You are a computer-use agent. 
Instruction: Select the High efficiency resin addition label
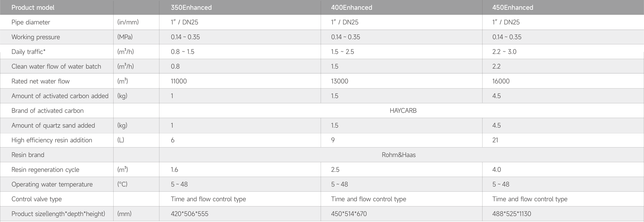click(x=52, y=140)
